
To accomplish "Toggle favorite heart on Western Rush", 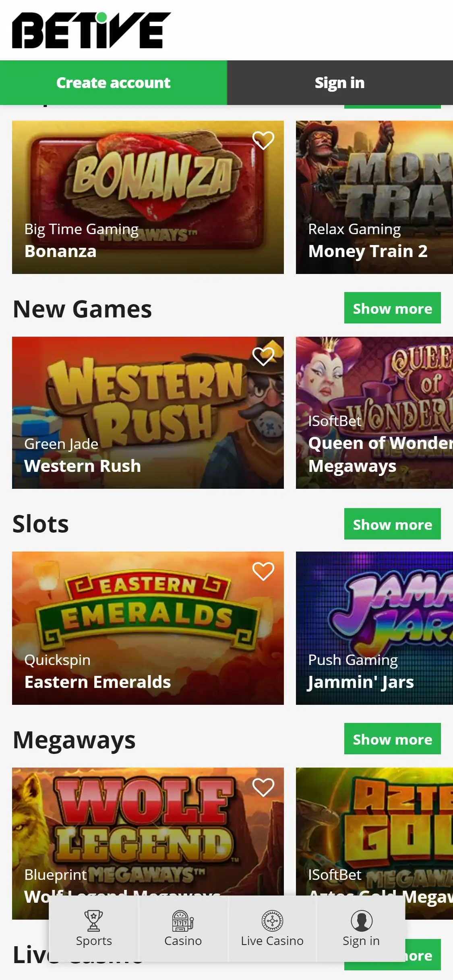I will click(x=263, y=356).
